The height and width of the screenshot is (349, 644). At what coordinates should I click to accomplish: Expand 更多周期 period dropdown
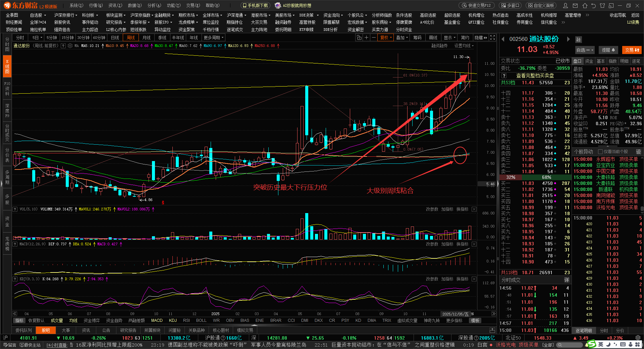point(213,38)
